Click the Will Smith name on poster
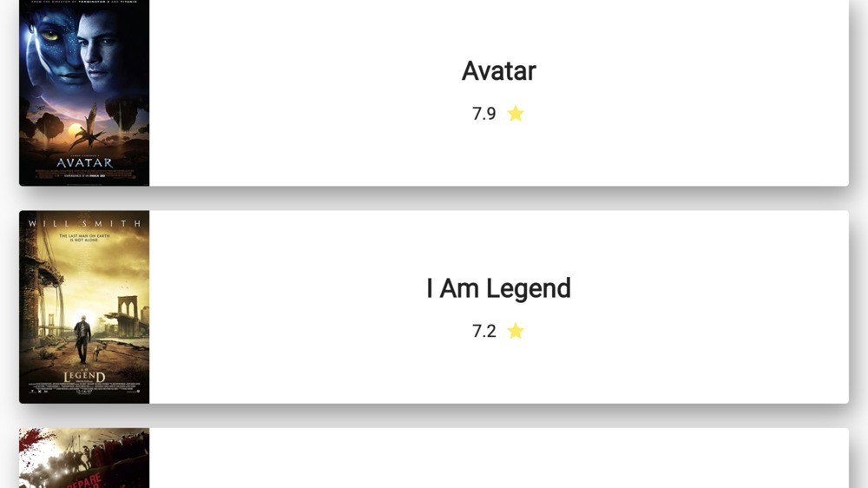 pyautogui.click(x=84, y=223)
